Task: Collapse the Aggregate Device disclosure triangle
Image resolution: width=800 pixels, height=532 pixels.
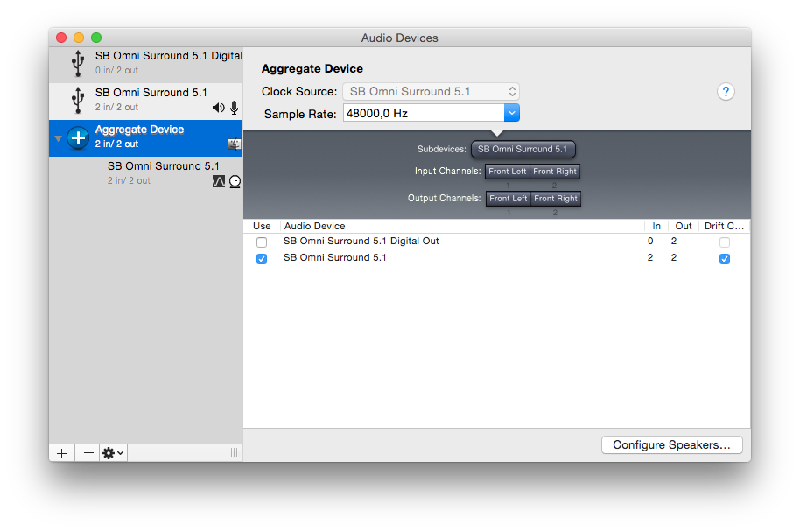Action: [x=58, y=138]
